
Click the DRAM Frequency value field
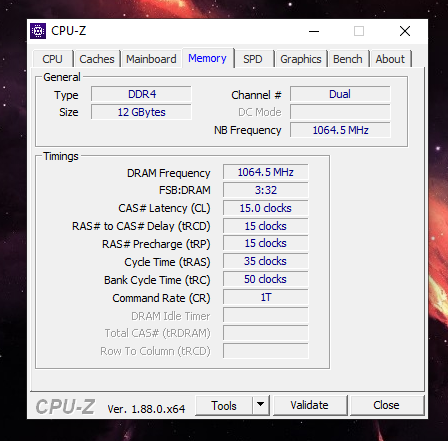[266, 172]
